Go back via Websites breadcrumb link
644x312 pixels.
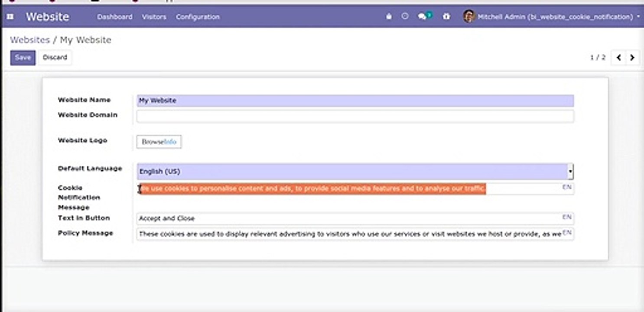pos(30,40)
